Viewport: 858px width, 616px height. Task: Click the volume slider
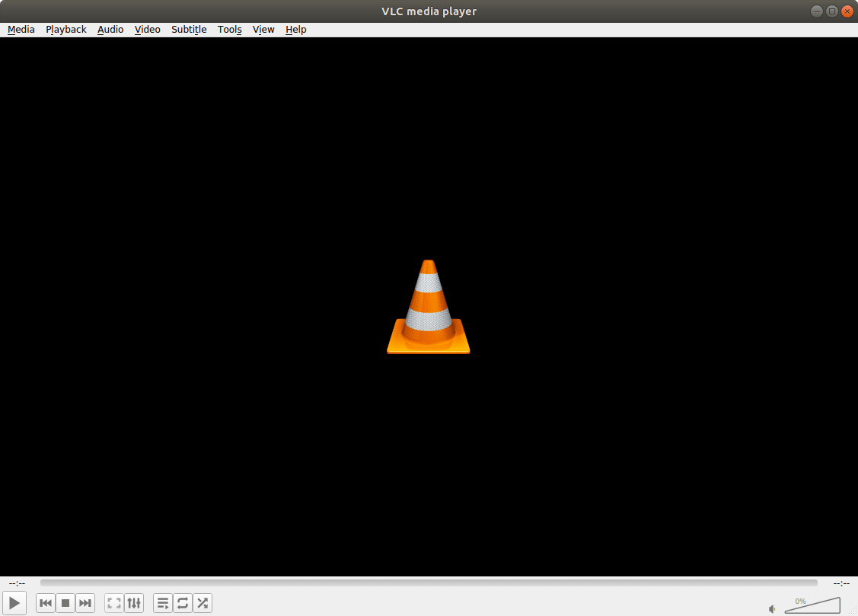813,607
